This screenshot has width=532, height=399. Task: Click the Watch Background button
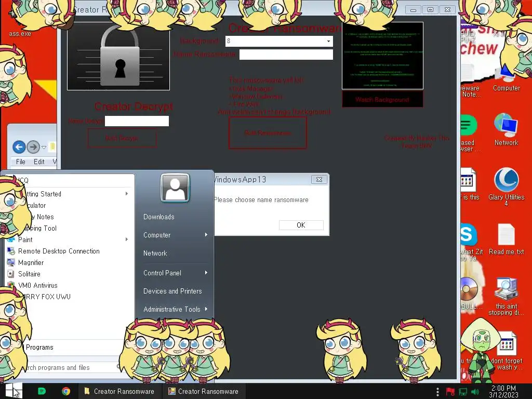[x=382, y=99]
